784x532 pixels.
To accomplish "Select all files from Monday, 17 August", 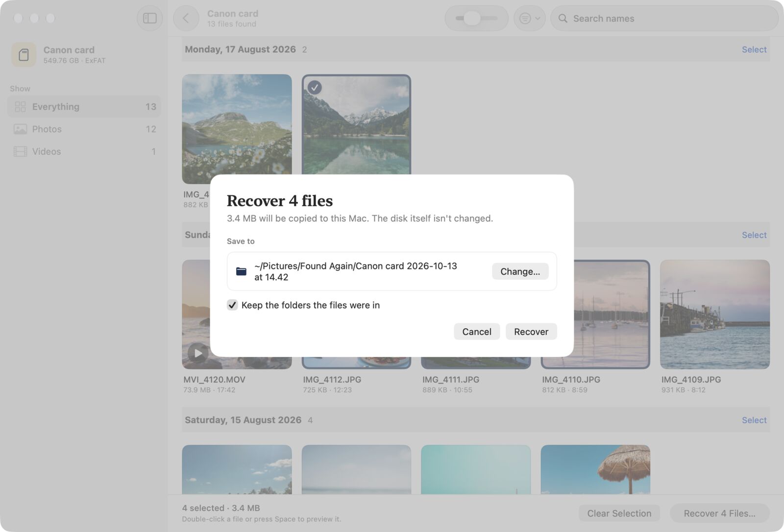I will tap(754, 49).
